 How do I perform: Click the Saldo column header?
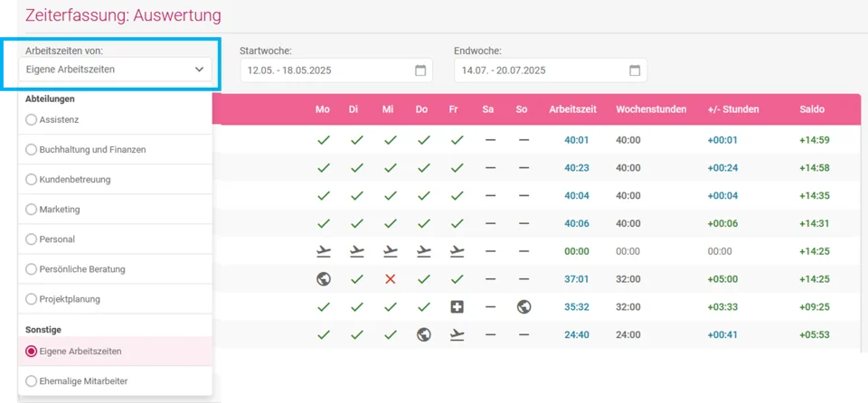tap(812, 109)
